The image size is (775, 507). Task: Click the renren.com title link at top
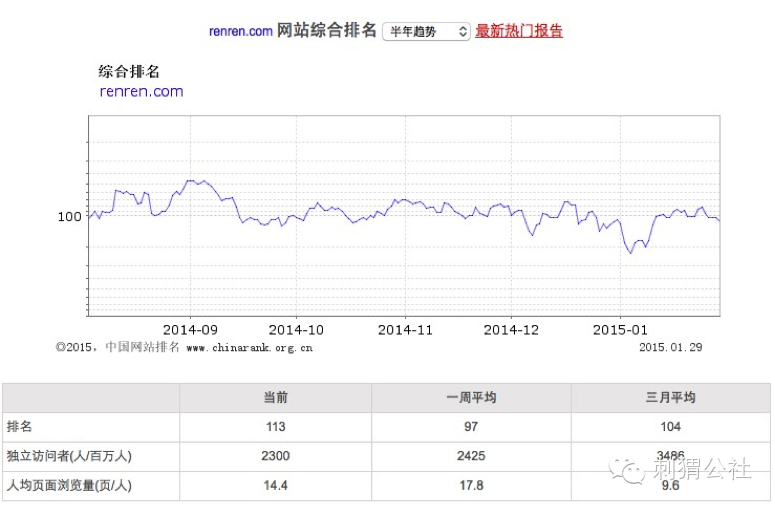click(241, 31)
